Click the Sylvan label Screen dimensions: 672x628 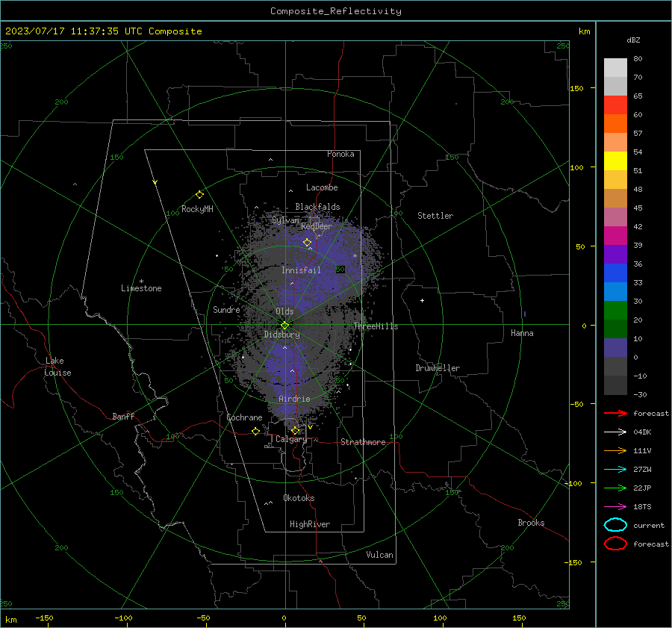tap(285, 220)
